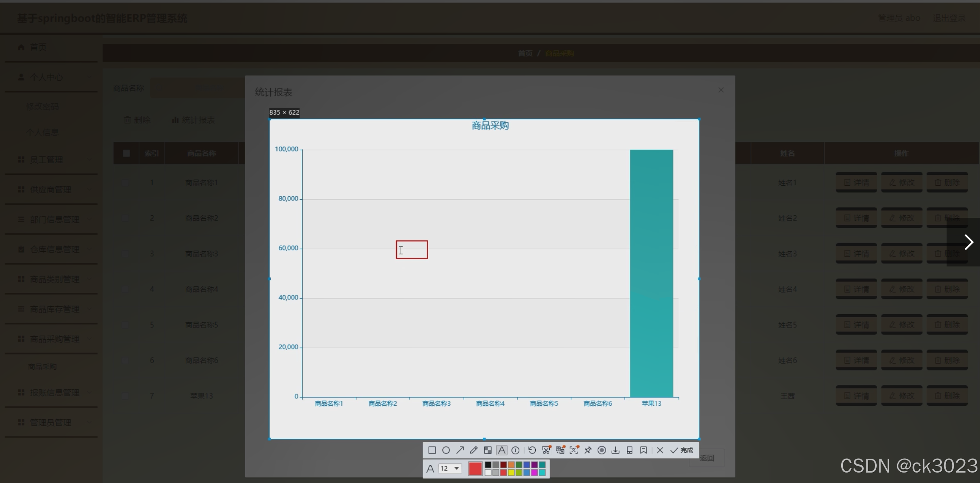This screenshot has height=483, width=980.
Task: Select the mosaic blur tool
Action: pyautogui.click(x=488, y=450)
